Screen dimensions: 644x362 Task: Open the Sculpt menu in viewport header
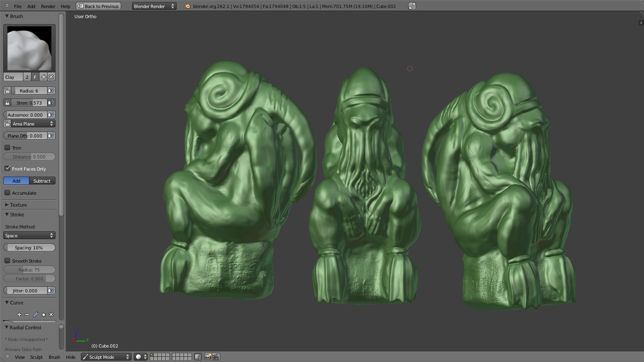tap(36, 357)
